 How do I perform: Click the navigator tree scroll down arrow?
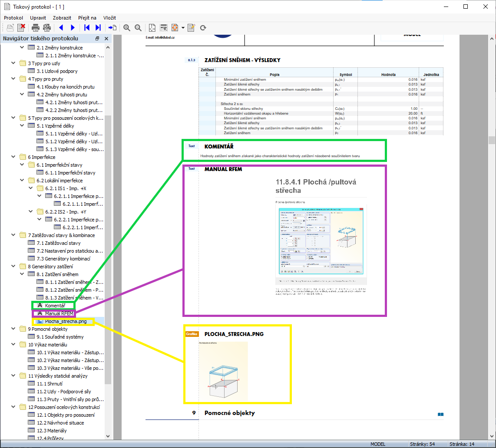108,436
